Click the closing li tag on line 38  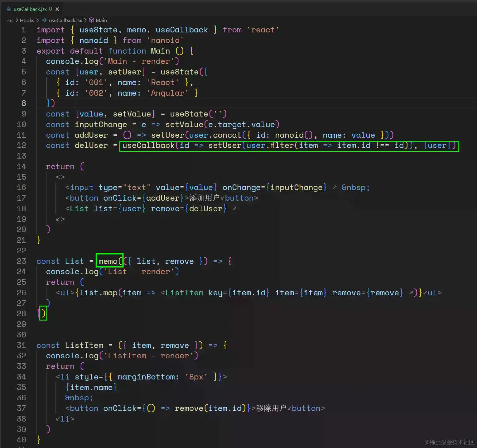(65, 419)
